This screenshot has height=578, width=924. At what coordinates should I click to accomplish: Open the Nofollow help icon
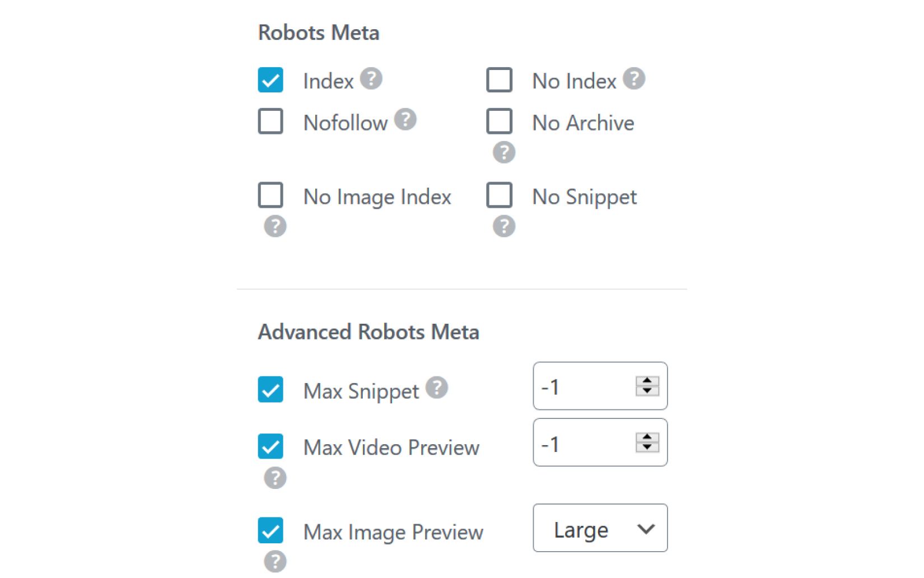point(405,119)
